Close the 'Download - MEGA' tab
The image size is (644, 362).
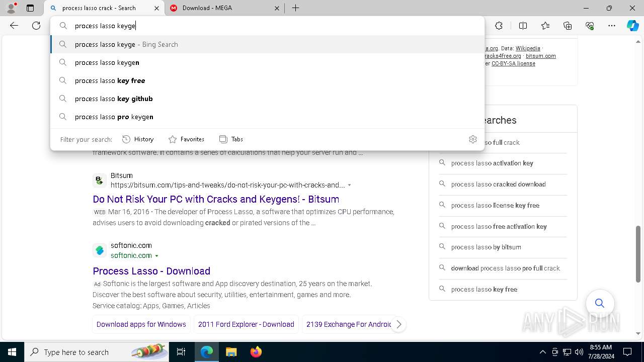coord(277,8)
